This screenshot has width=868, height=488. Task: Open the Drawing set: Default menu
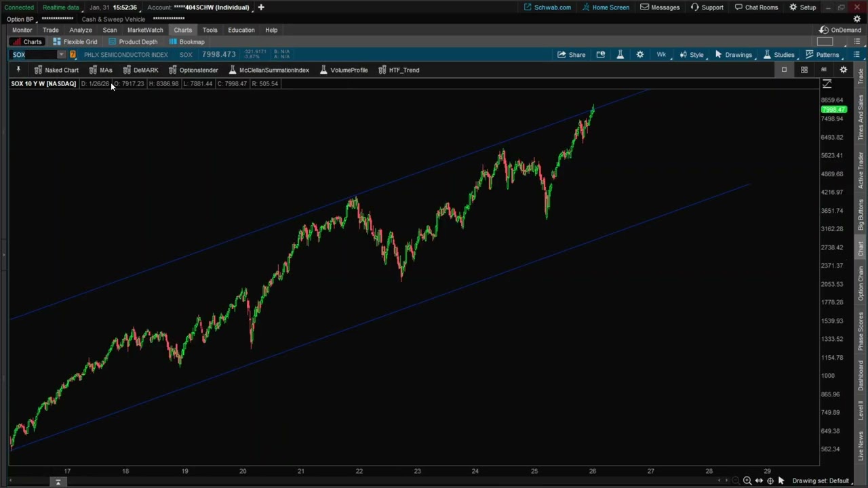[822, 481]
